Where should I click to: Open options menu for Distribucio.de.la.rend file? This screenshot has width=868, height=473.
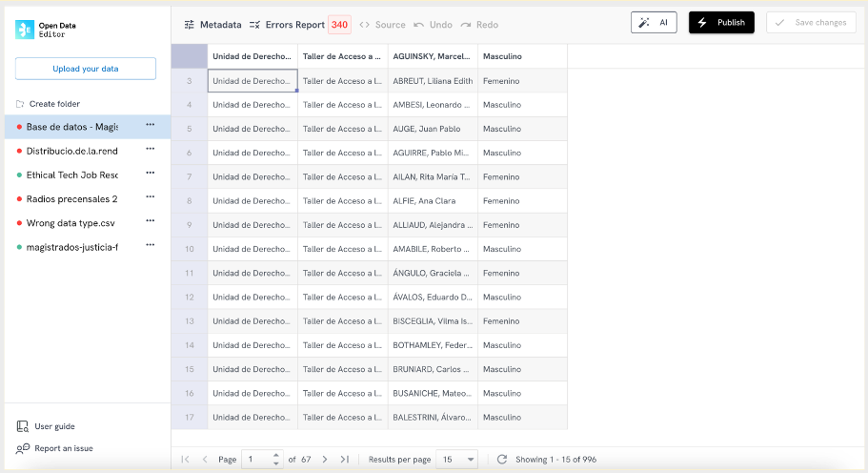[150, 149]
